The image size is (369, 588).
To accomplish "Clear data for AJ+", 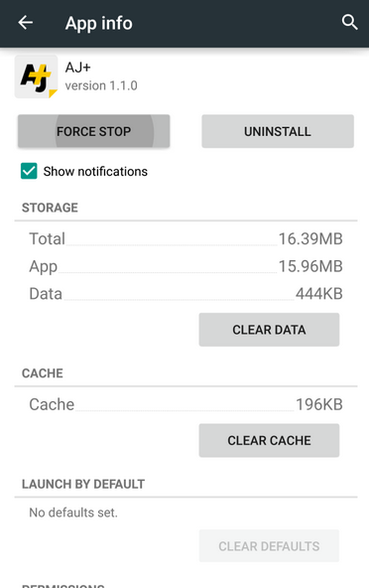I will (x=269, y=330).
